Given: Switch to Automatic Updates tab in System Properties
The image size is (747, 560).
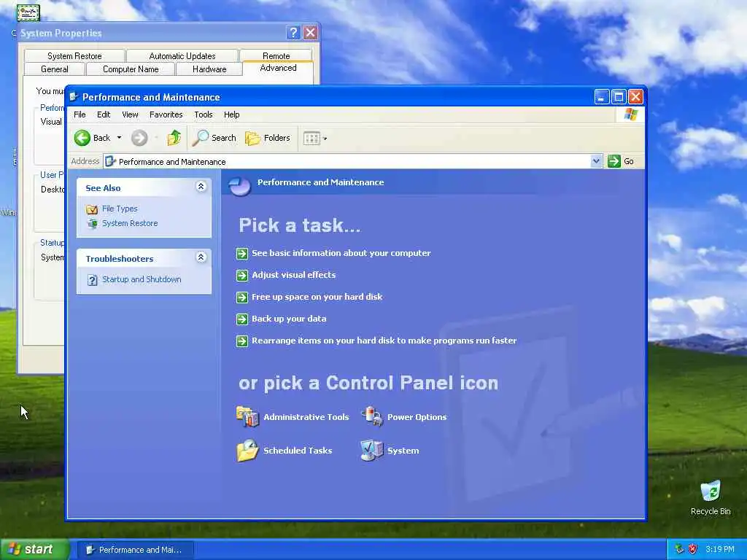Looking at the screenshot, I should pos(182,55).
